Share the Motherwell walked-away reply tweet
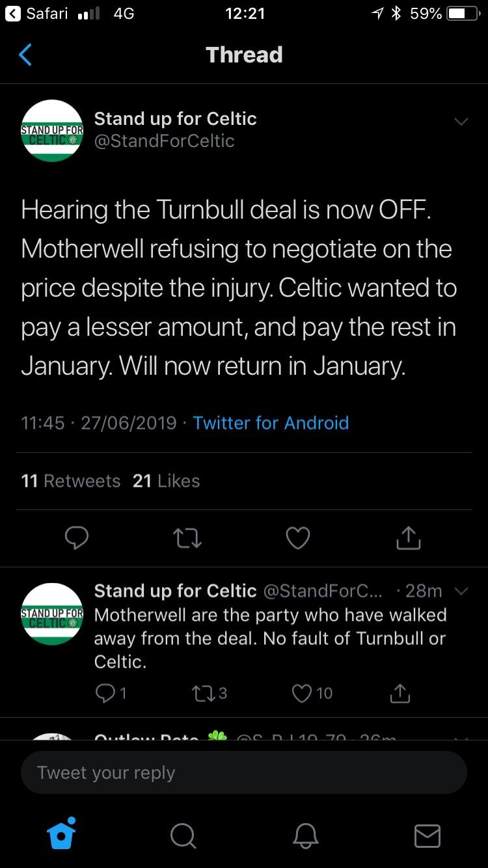Viewport: 488px width, 868px height. click(400, 694)
